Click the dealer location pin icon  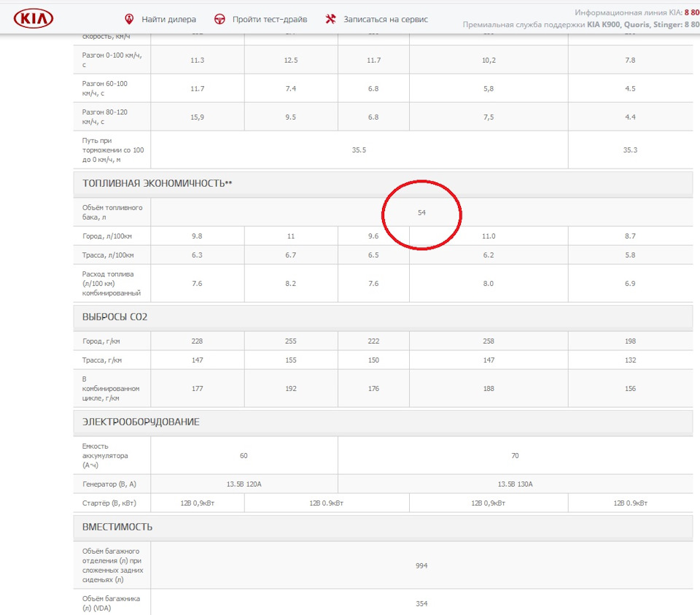(129, 19)
